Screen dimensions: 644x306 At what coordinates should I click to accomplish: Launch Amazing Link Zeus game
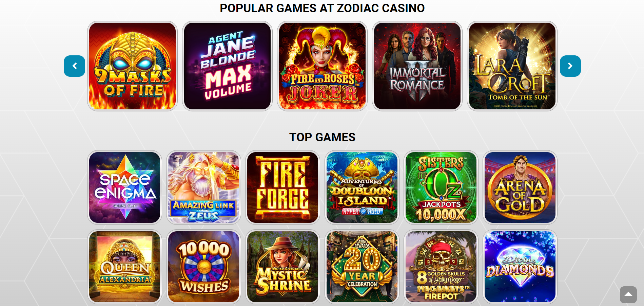[203, 187]
